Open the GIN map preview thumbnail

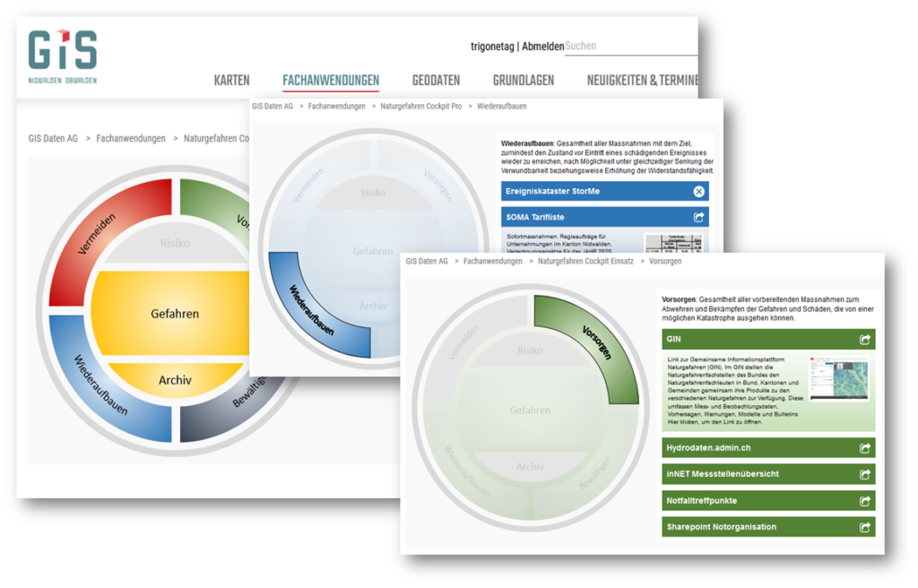[x=840, y=377]
